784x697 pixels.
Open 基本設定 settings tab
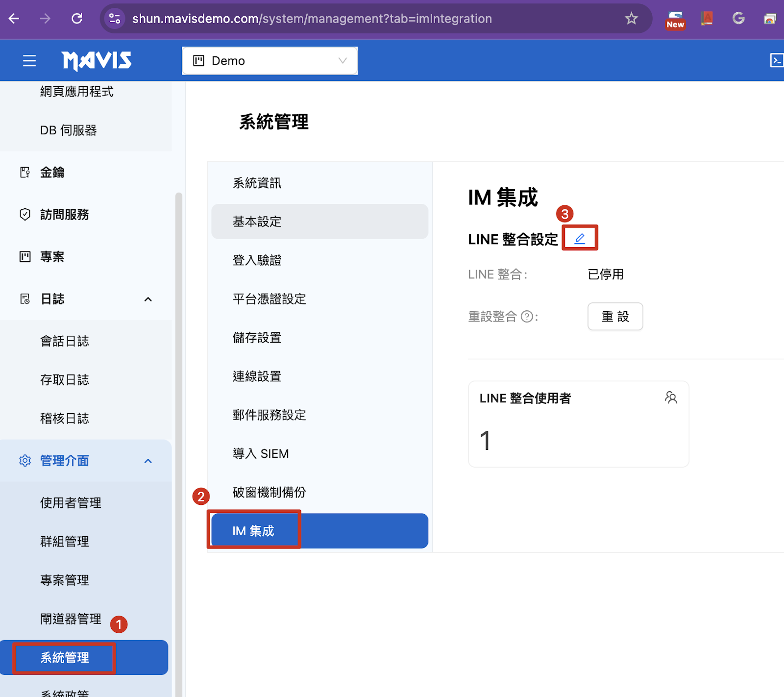click(319, 222)
